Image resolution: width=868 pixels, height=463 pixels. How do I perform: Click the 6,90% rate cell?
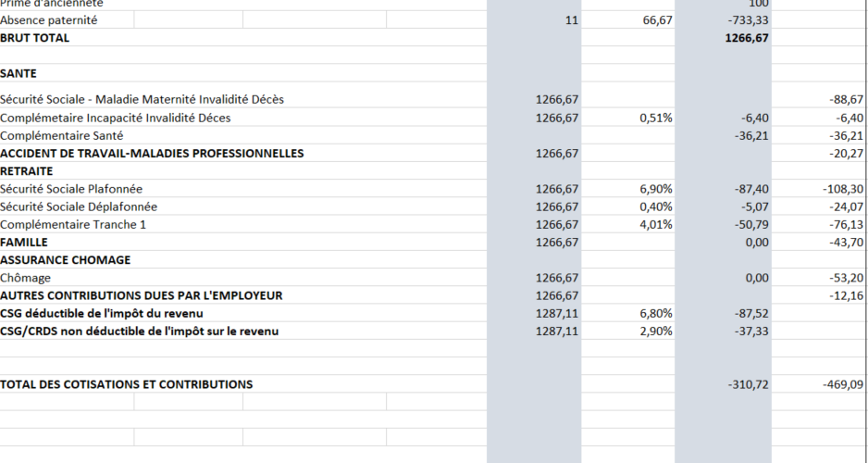pyautogui.click(x=656, y=188)
